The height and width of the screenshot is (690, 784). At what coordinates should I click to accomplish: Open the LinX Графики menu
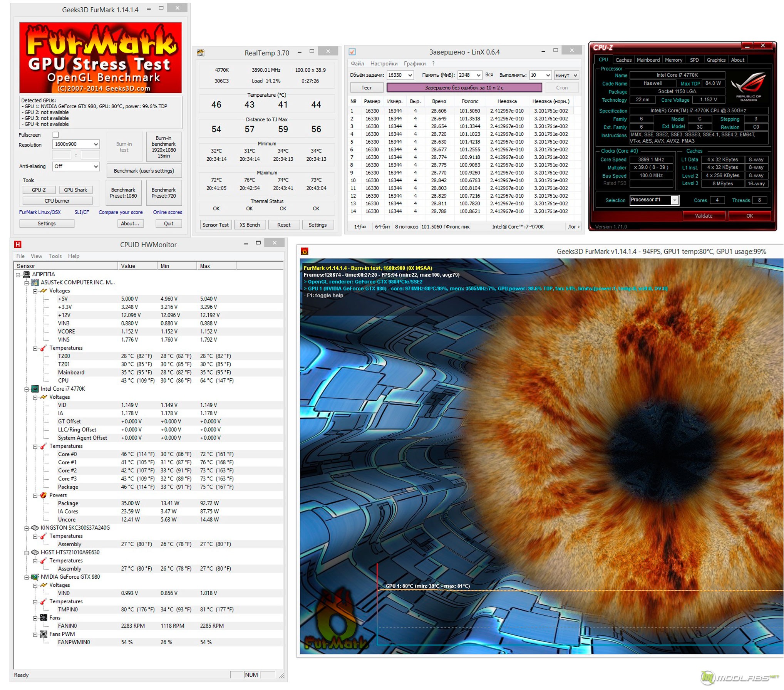pos(415,64)
